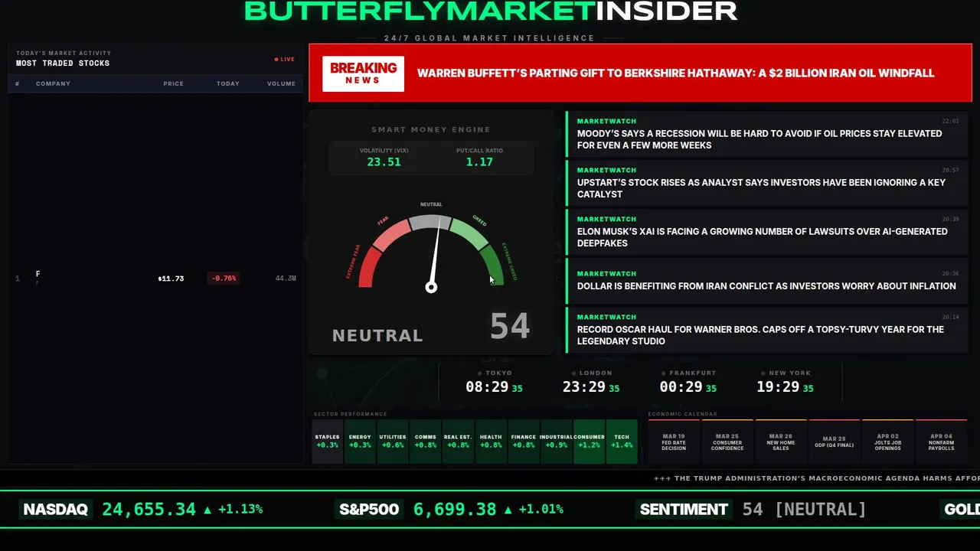980x551 pixels.
Task: Click the Extreme Greed gauge segment
Action: click(x=492, y=266)
